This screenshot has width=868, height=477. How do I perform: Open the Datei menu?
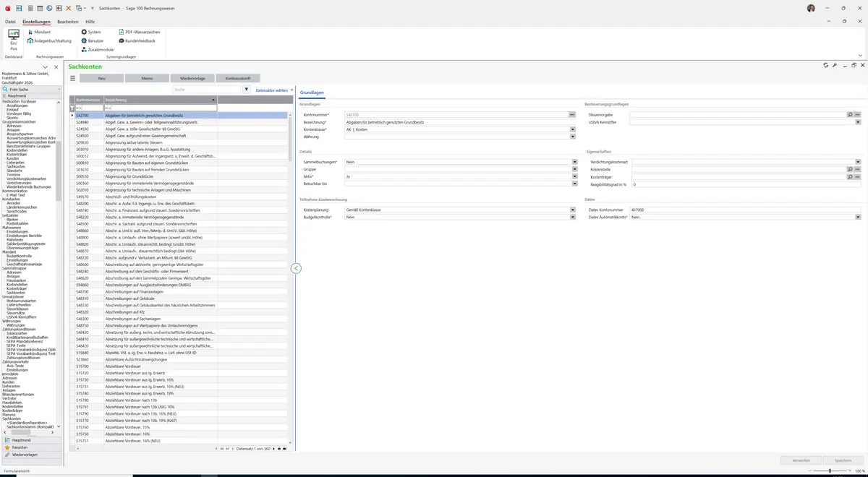click(10, 22)
